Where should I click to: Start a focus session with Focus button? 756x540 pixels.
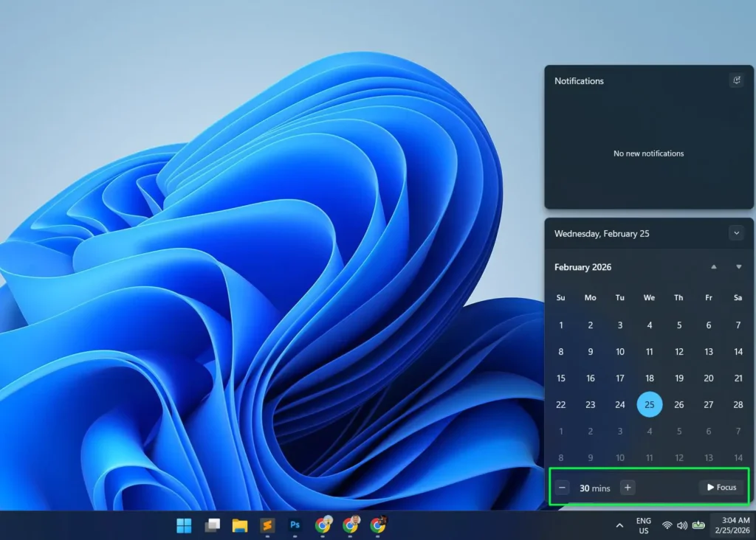point(721,488)
